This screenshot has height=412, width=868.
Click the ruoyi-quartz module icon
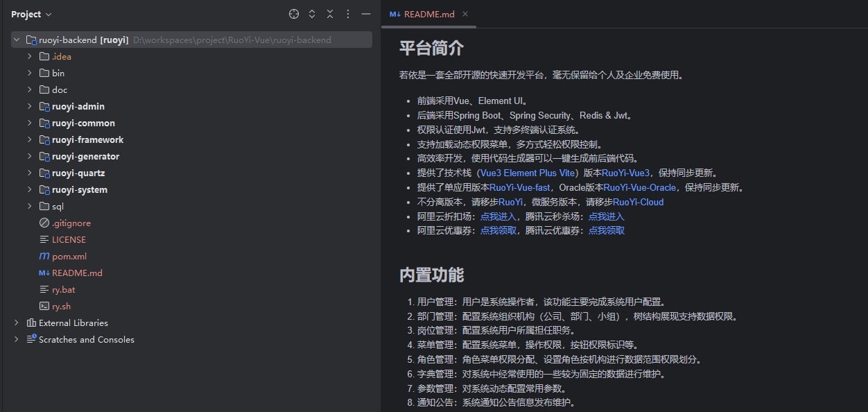click(44, 173)
